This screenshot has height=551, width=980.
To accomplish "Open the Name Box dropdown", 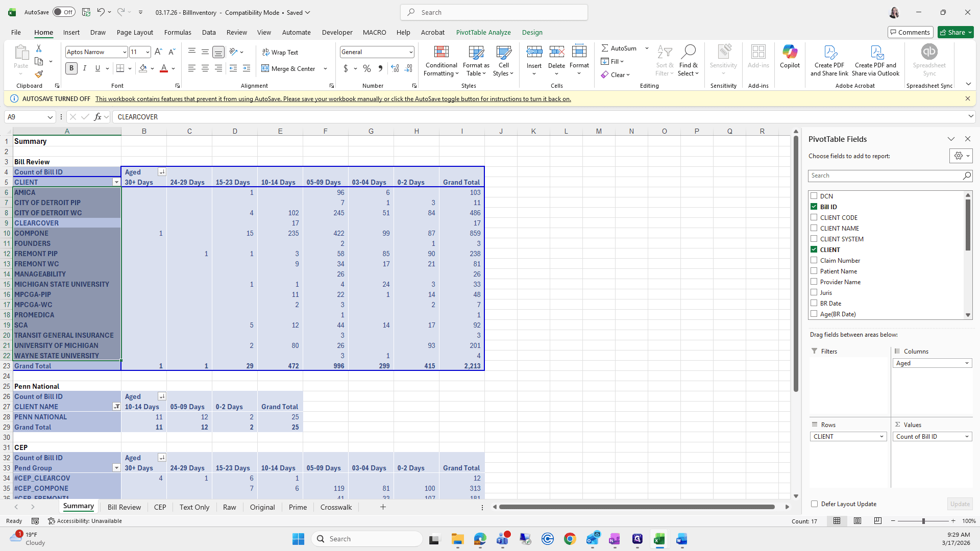I will click(x=50, y=117).
